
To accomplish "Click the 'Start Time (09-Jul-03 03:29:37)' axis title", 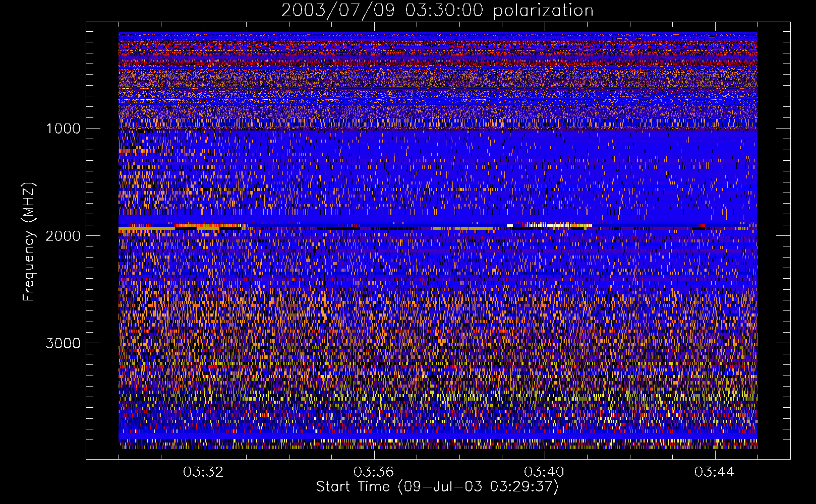I will (437, 487).
